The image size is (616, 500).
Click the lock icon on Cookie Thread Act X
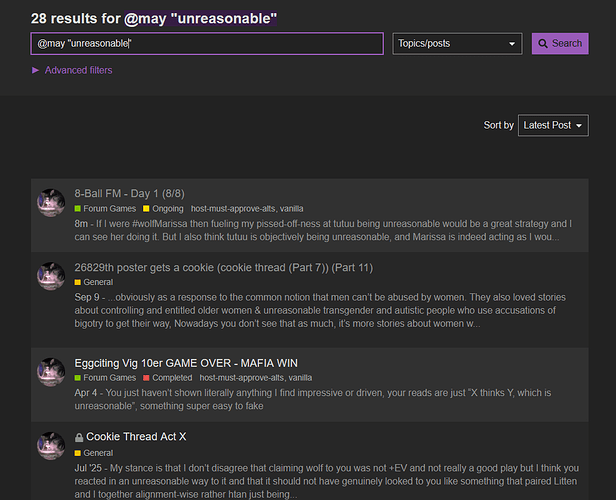[x=79, y=437]
